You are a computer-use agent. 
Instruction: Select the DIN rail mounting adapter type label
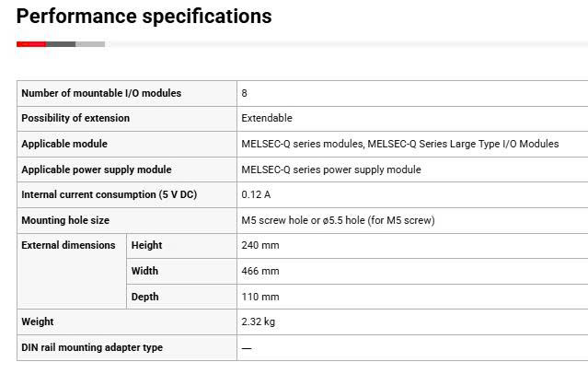(92, 347)
